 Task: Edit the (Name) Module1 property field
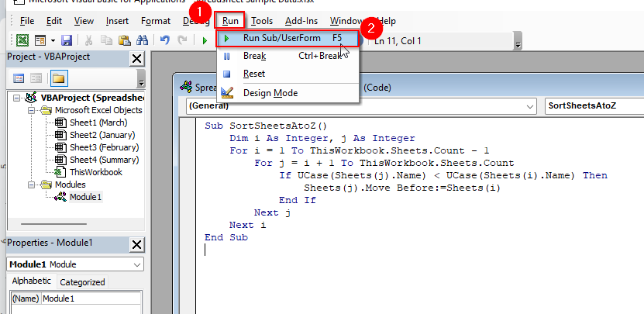click(91, 298)
